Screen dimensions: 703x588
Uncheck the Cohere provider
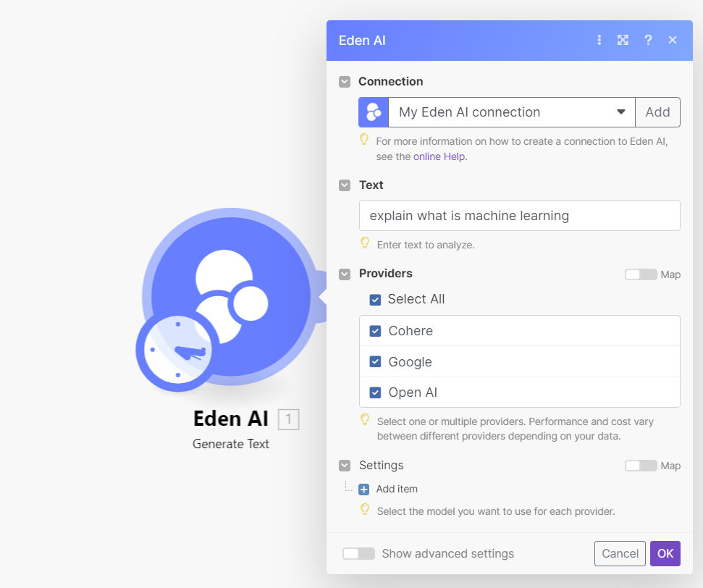pyautogui.click(x=375, y=331)
